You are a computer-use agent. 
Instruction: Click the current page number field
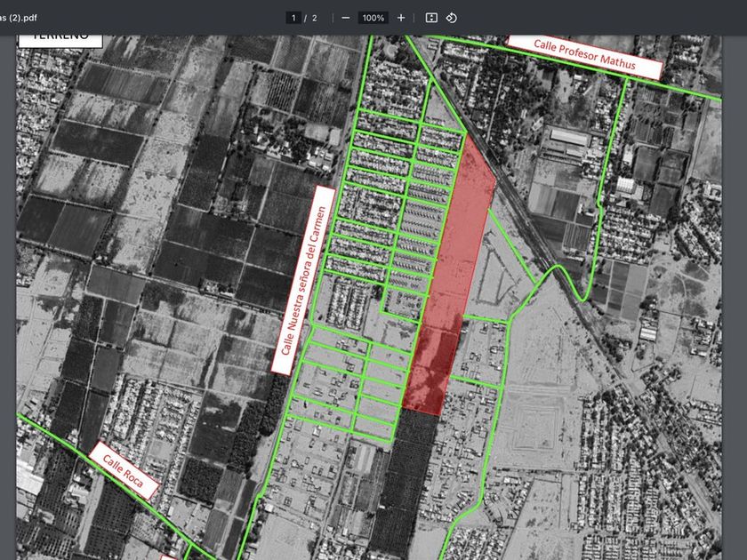tap(293, 18)
